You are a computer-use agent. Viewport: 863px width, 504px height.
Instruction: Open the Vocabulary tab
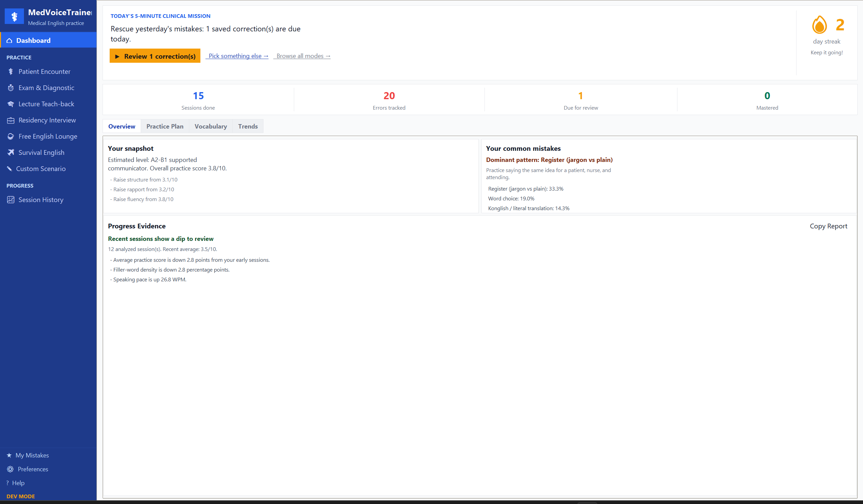click(211, 127)
